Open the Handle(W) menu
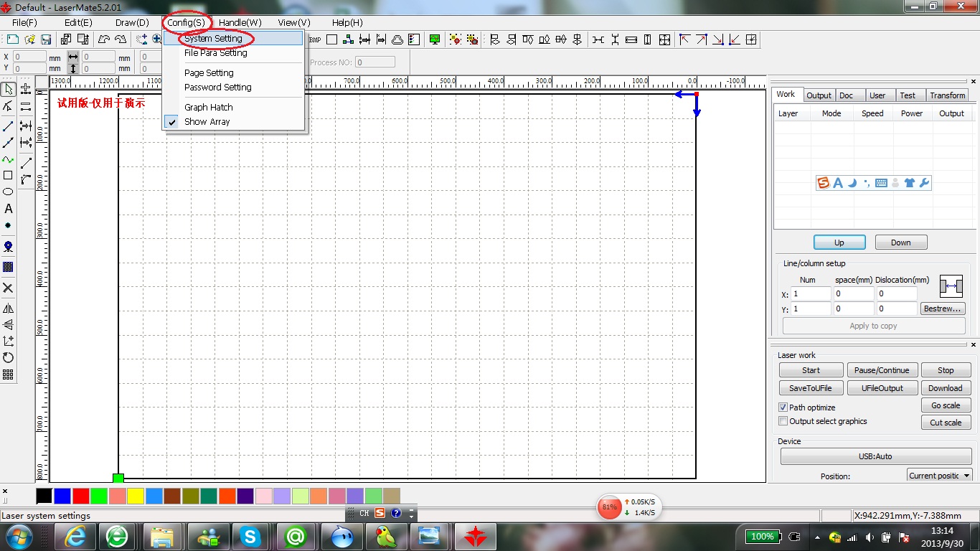980x551 pixels. tap(240, 23)
